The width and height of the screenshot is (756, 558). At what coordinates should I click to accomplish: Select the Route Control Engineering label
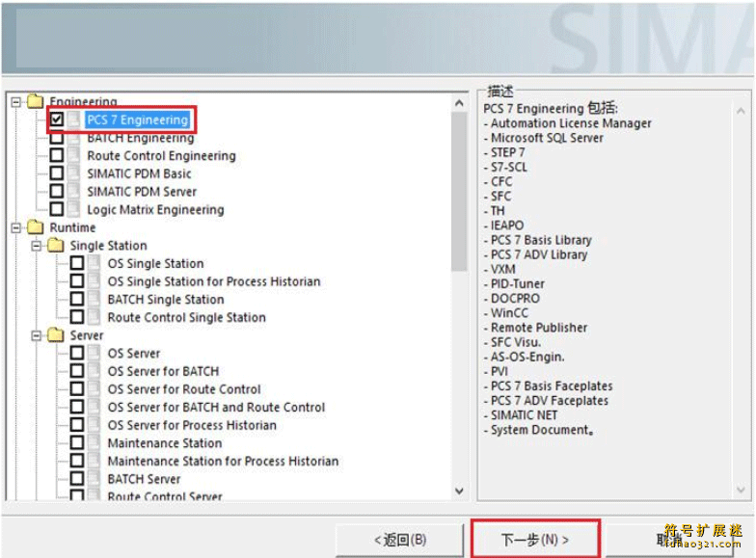tap(162, 156)
